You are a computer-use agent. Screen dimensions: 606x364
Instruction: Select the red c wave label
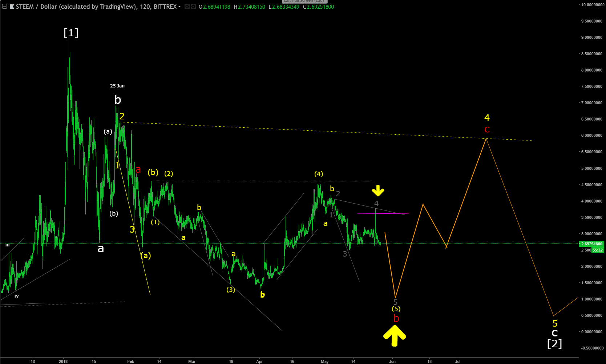pyautogui.click(x=487, y=129)
